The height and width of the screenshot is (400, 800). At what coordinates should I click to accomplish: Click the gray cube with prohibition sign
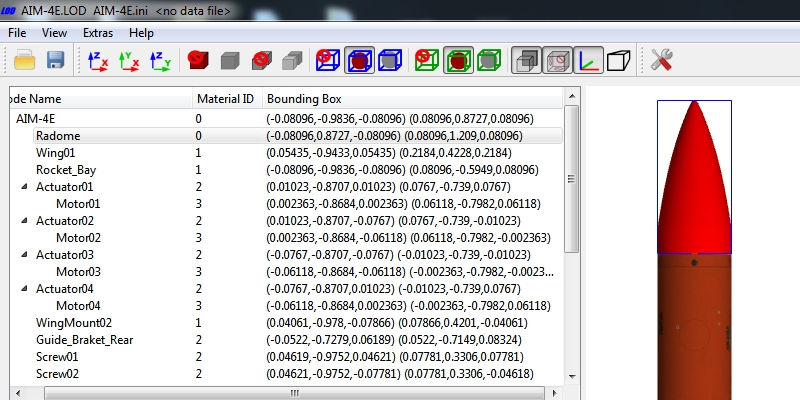[x=262, y=60]
